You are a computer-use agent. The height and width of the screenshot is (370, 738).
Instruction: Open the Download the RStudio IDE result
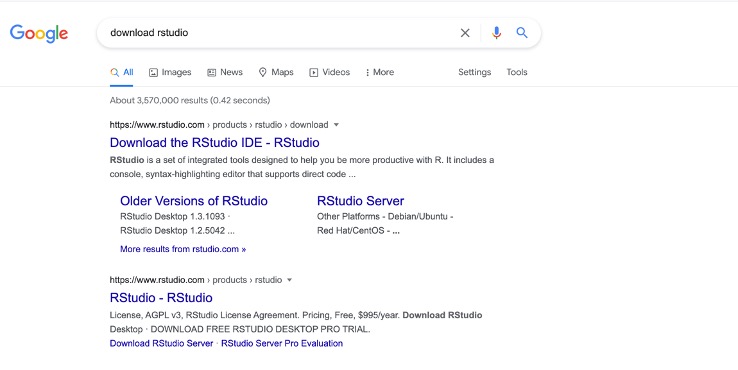click(x=215, y=143)
